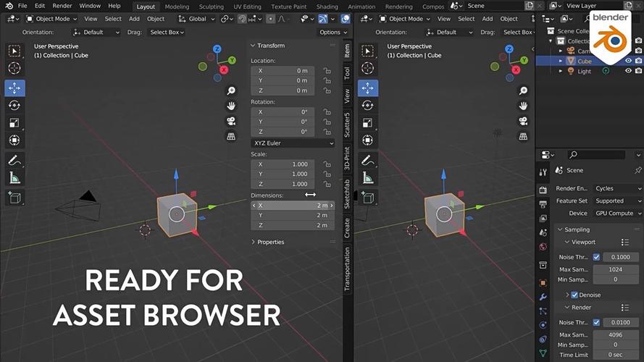Open the Select Box drag dropdown on left

(167, 32)
